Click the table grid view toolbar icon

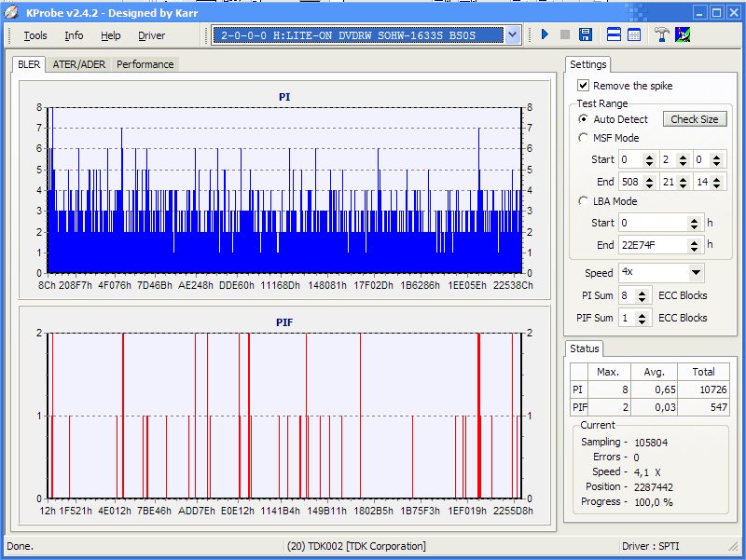pyautogui.click(x=634, y=34)
